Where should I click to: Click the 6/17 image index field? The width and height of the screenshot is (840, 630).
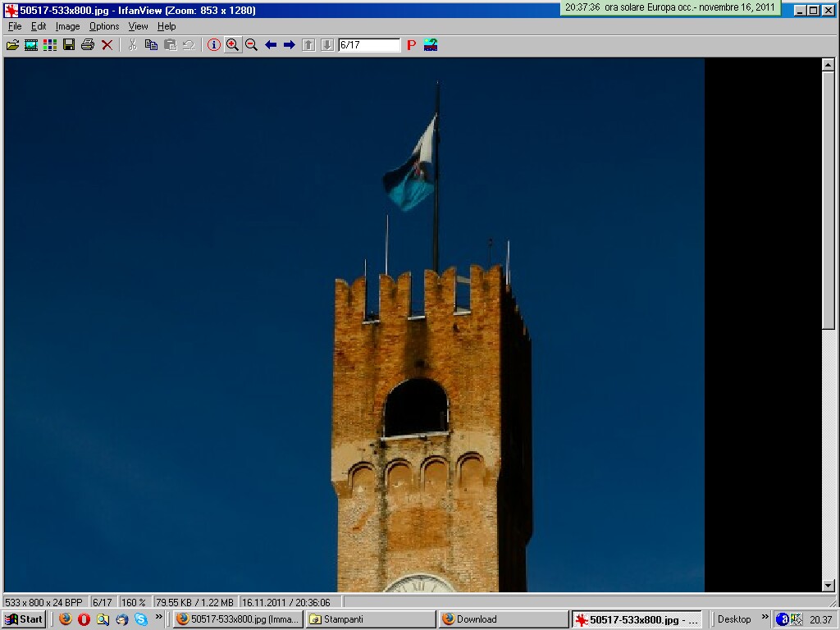point(369,45)
